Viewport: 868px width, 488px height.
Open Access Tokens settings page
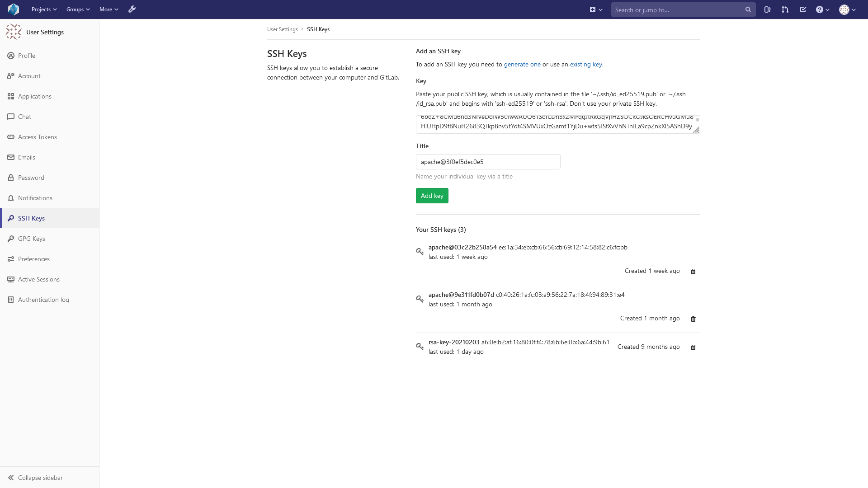point(38,137)
